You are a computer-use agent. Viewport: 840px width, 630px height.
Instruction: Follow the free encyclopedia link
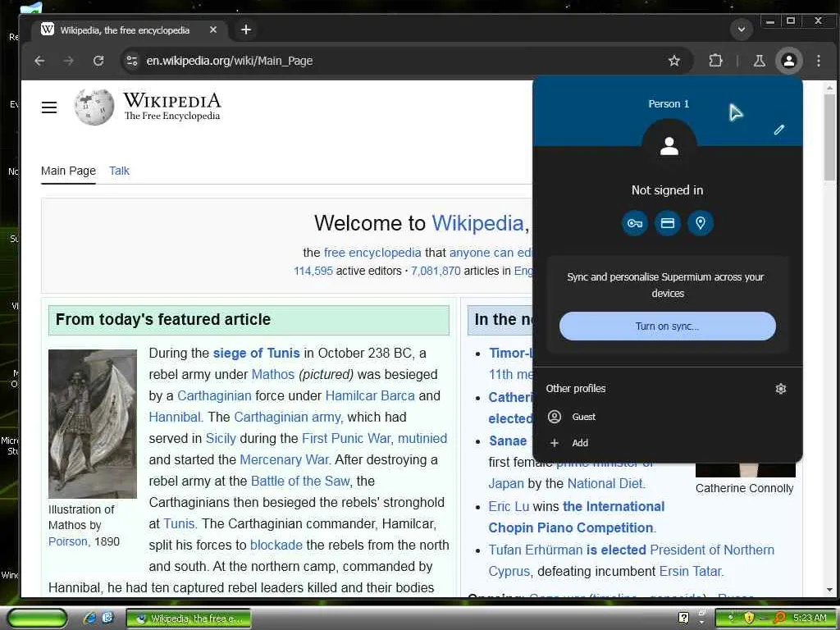pyautogui.click(x=372, y=253)
